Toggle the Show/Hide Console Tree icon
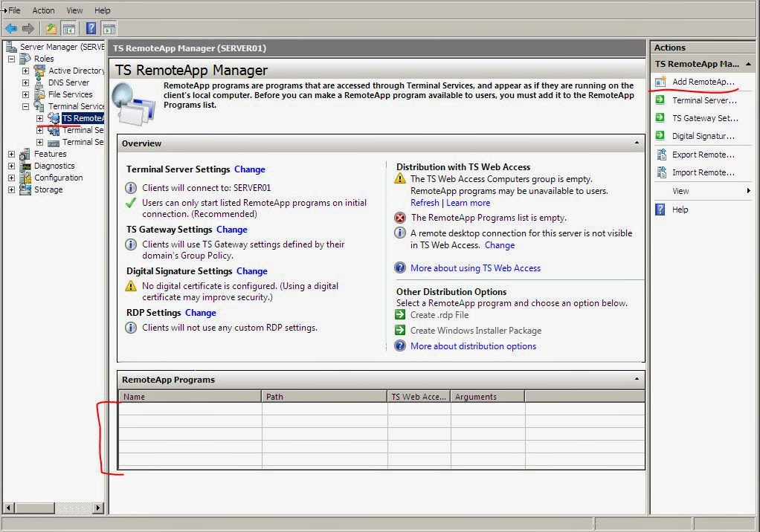The height and width of the screenshot is (532, 760). click(69, 28)
